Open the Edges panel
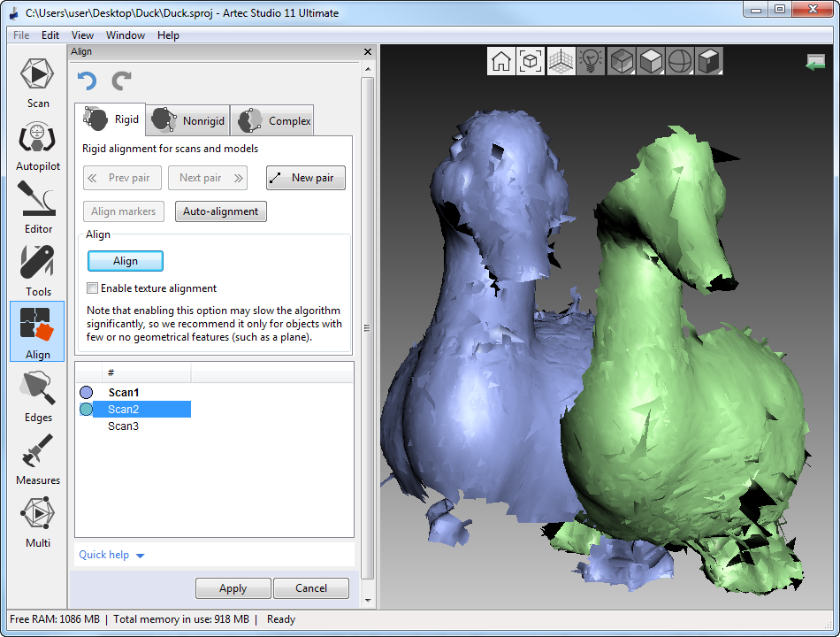840x637 pixels. pos(37,396)
